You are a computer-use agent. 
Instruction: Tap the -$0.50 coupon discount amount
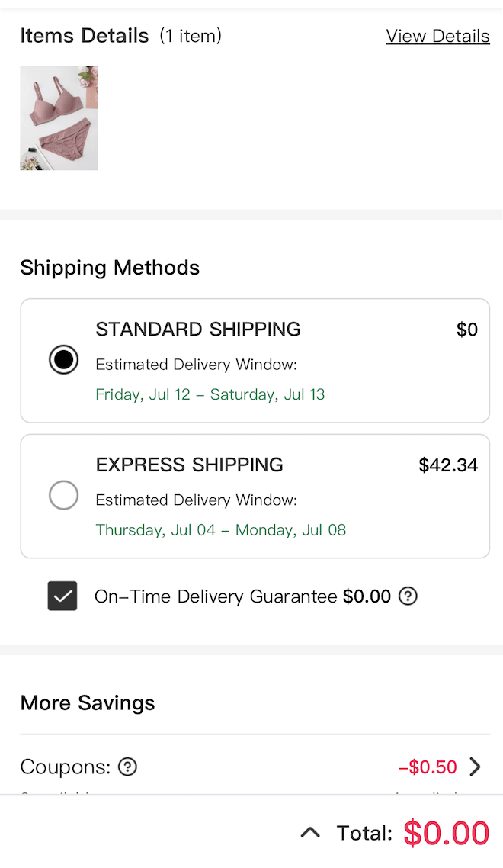coord(428,767)
